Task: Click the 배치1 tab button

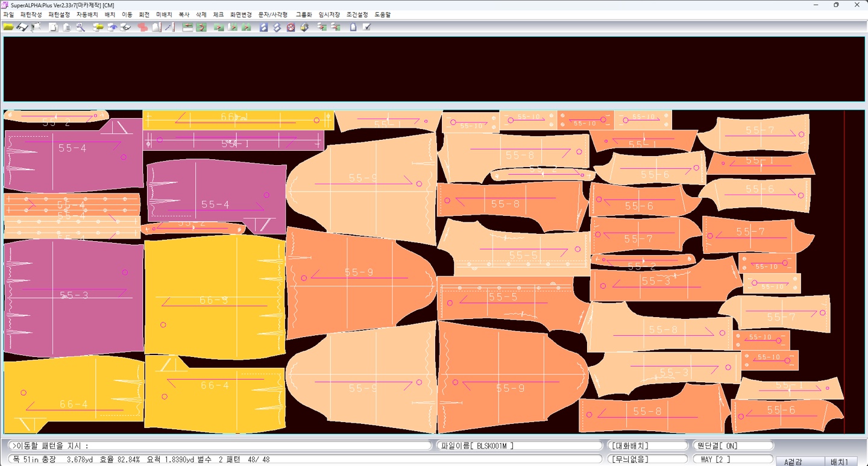Action: [x=839, y=462]
